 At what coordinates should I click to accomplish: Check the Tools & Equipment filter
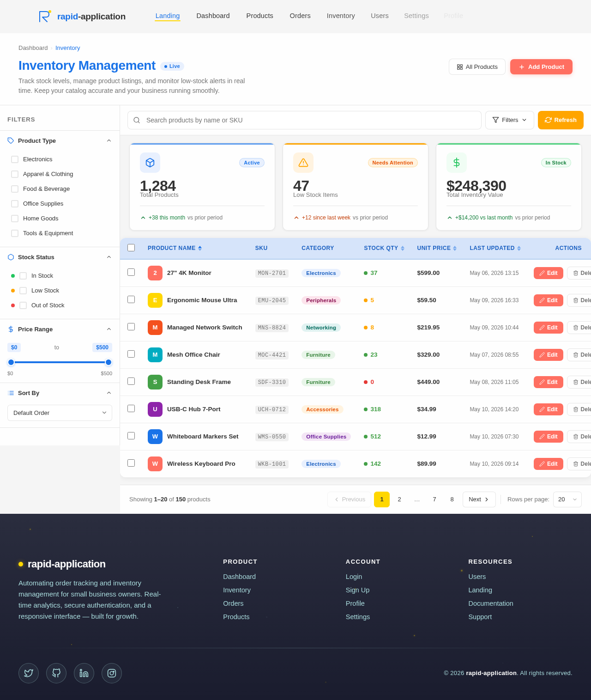click(x=15, y=233)
